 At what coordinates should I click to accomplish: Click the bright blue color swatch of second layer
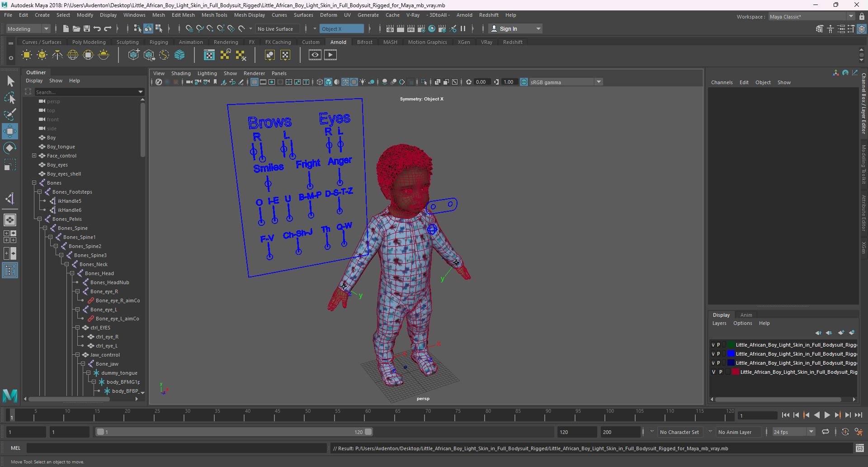point(731,354)
